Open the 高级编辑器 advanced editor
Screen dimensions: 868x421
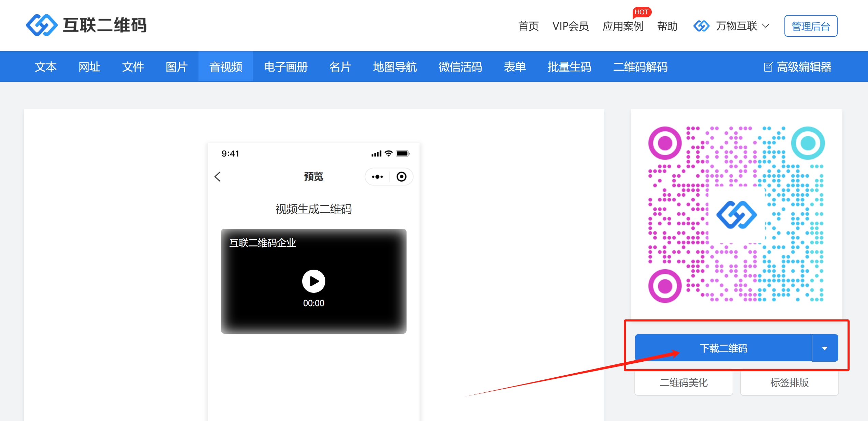797,67
